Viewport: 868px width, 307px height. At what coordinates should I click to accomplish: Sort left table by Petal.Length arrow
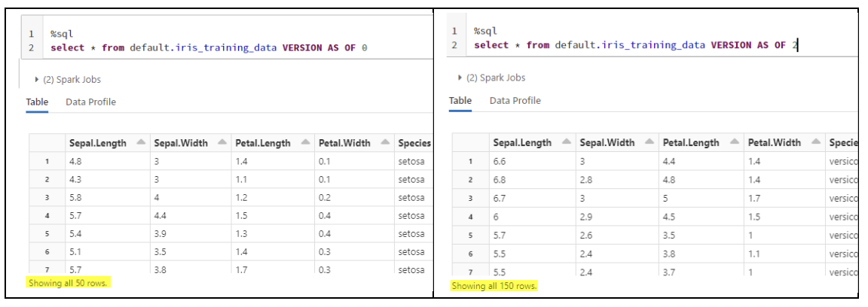[x=305, y=142]
